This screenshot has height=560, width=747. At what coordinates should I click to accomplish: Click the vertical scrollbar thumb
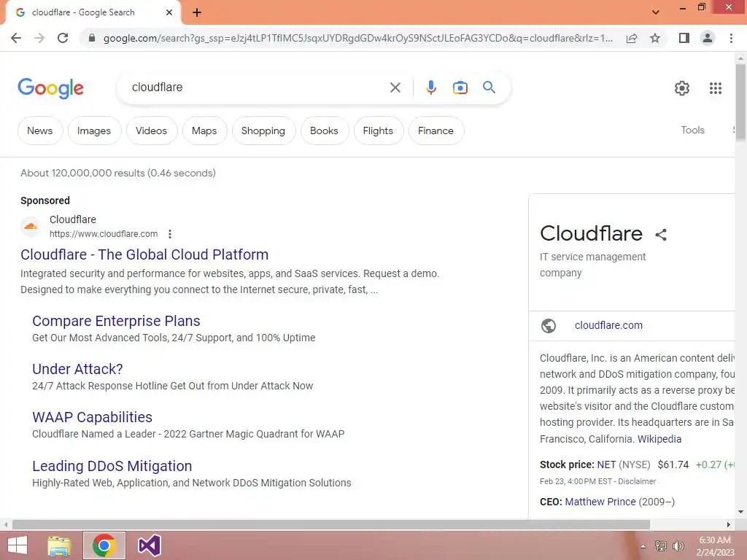(x=740, y=102)
